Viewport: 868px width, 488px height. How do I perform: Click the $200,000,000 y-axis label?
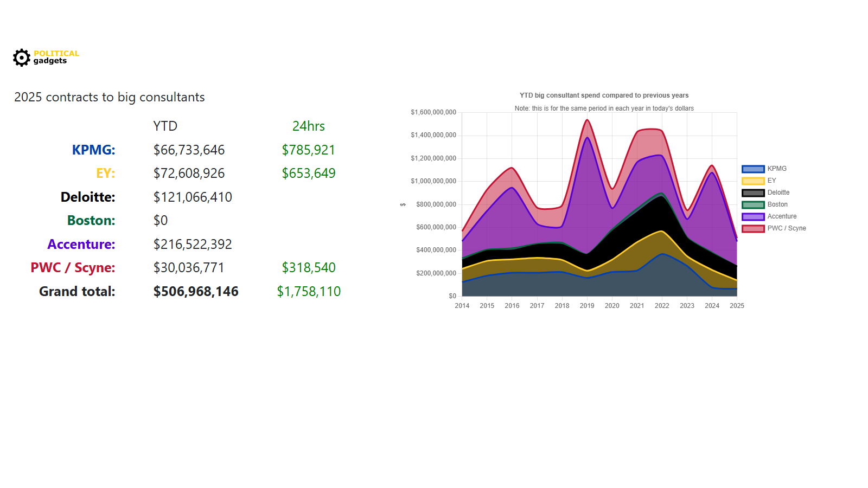(x=436, y=273)
